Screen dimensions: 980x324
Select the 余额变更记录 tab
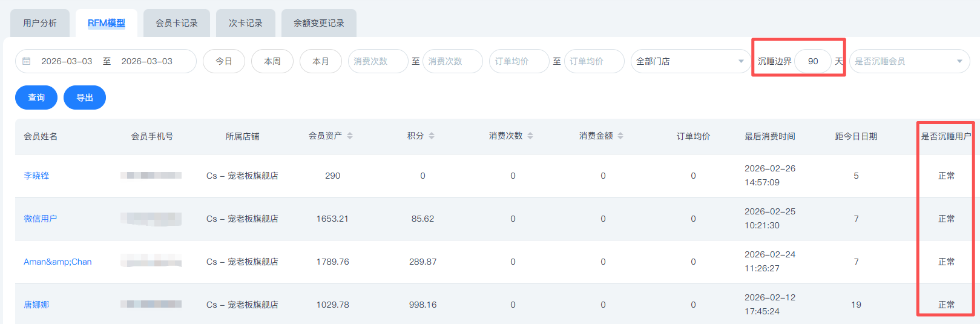coord(319,23)
